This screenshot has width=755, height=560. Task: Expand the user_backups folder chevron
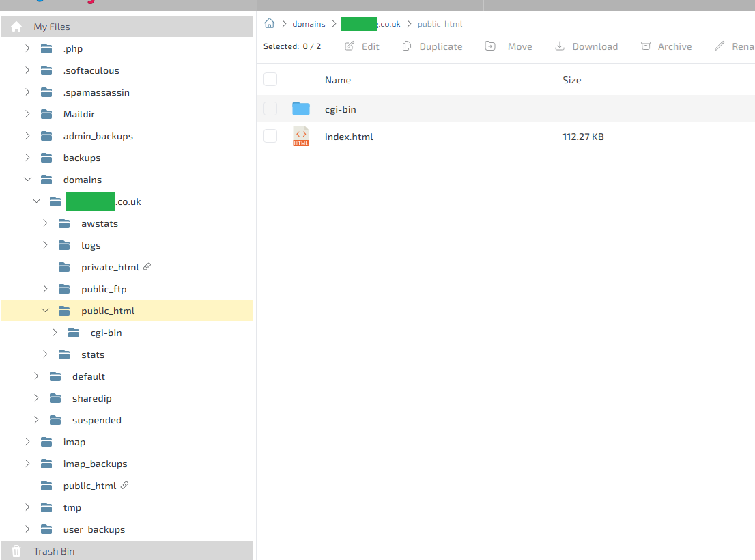[x=27, y=529]
